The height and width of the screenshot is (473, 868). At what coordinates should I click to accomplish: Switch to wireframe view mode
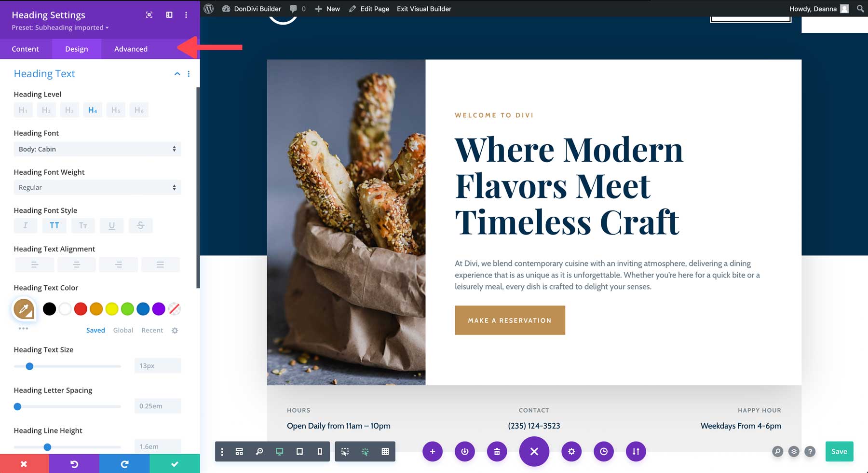click(x=385, y=451)
